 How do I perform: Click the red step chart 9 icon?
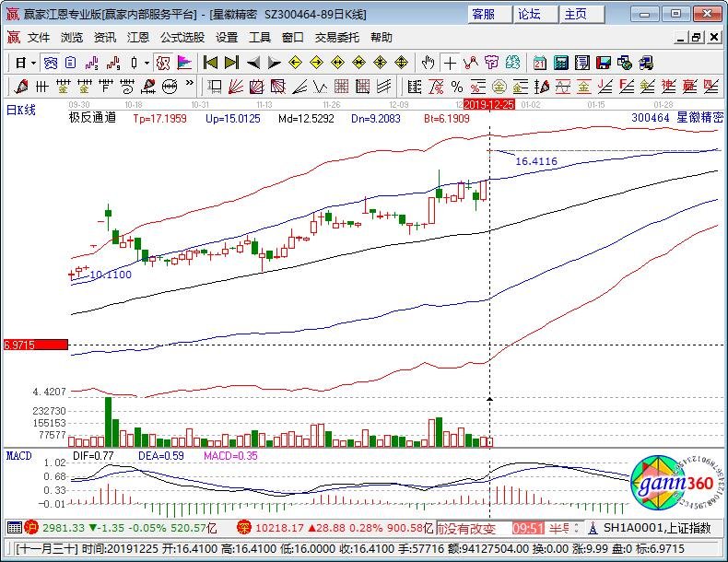pos(113,63)
